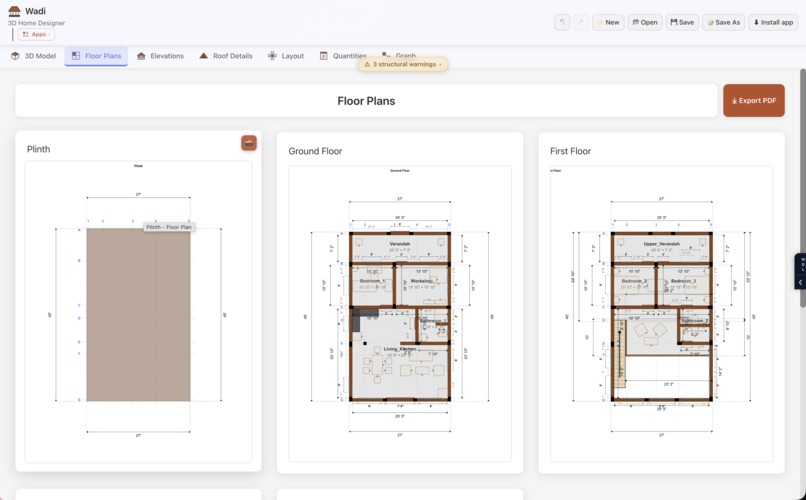
Task: Switch to the Layout tab
Action: 286,56
